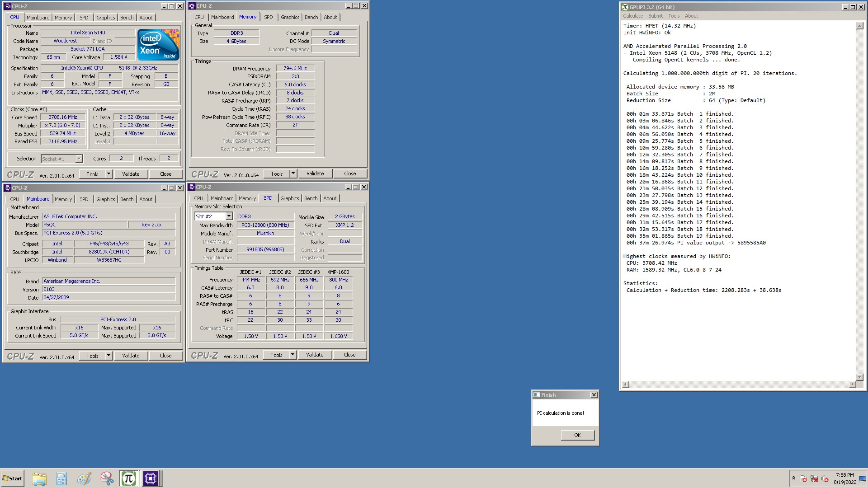This screenshot has width=868, height=488.
Task: Click the motherboard model field P5QC
Action: click(x=85, y=225)
